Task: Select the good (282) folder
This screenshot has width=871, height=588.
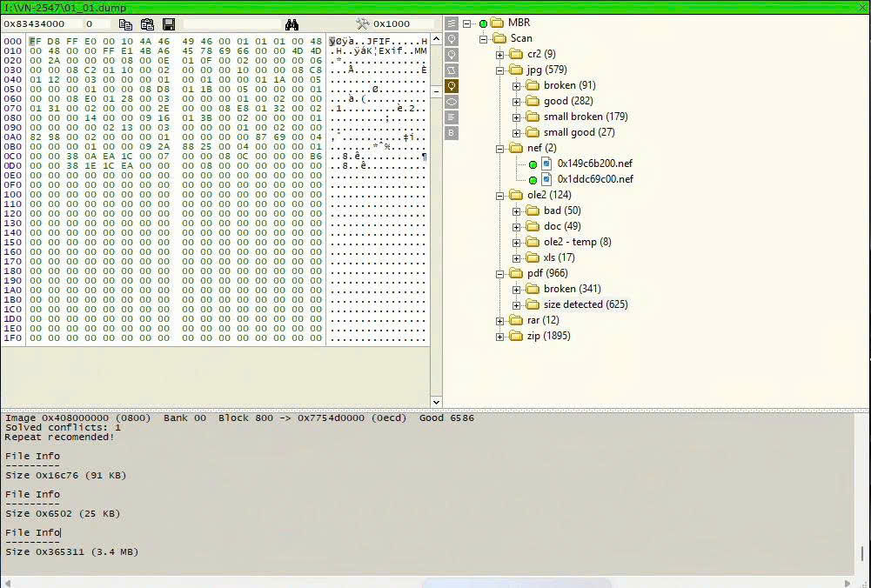Action: [568, 101]
